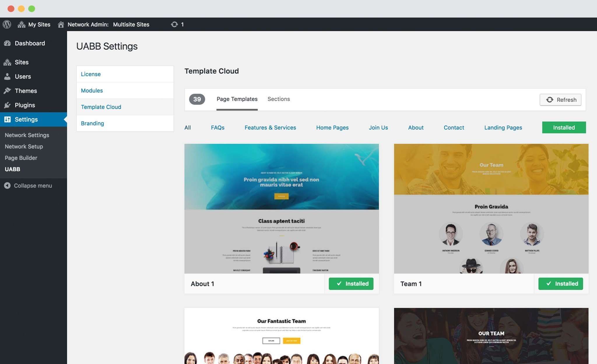Select the Home Pages category filter
This screenshot has height=364, width=597.
(x=332, y=127)
